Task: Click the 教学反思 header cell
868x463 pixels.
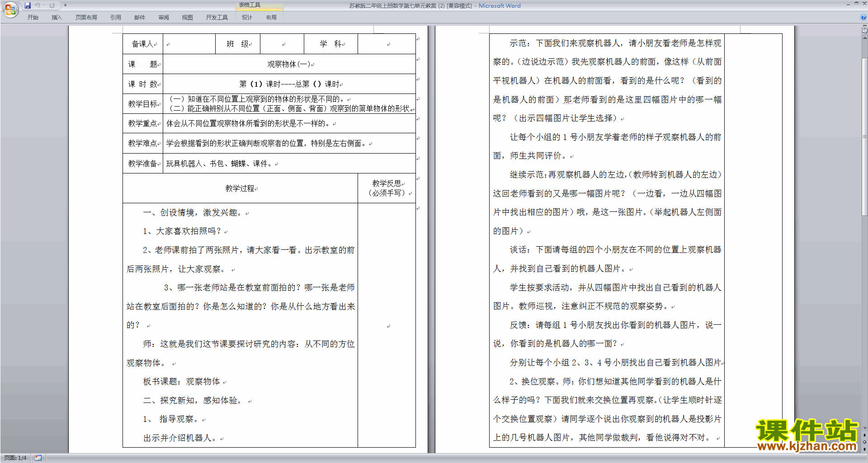Action: [387, 188]
